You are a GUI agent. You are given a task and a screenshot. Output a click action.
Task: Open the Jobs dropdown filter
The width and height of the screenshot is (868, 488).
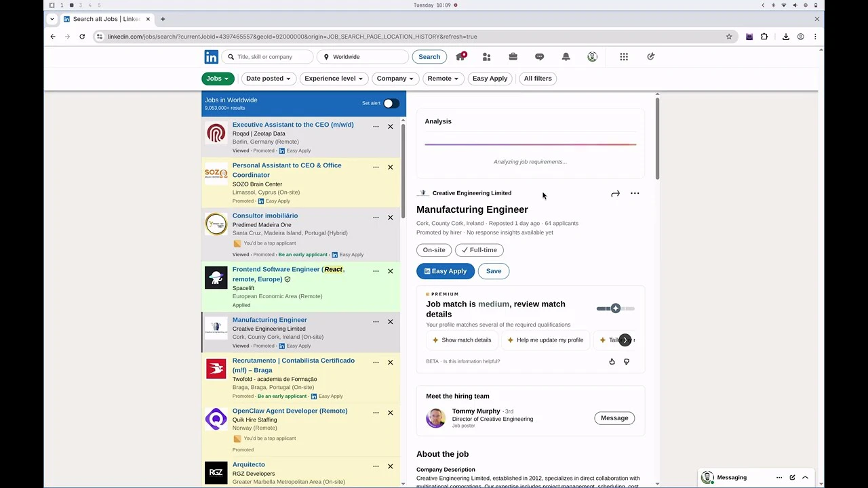click(x=218, y=79)
